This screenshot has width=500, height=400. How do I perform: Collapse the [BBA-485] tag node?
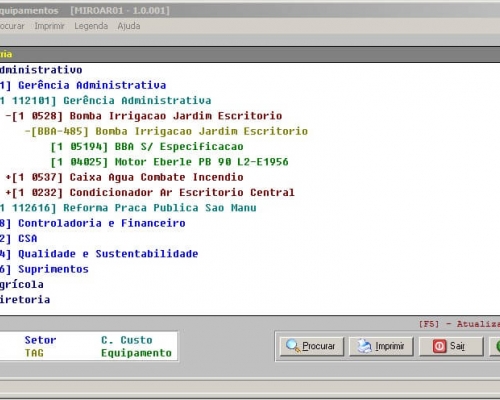(x=28, y=131)
